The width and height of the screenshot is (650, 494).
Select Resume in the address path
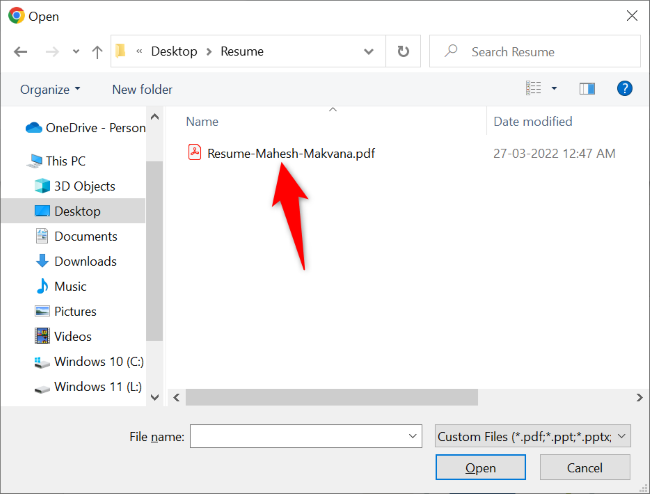pyautogui.click(x=242, y=51)
